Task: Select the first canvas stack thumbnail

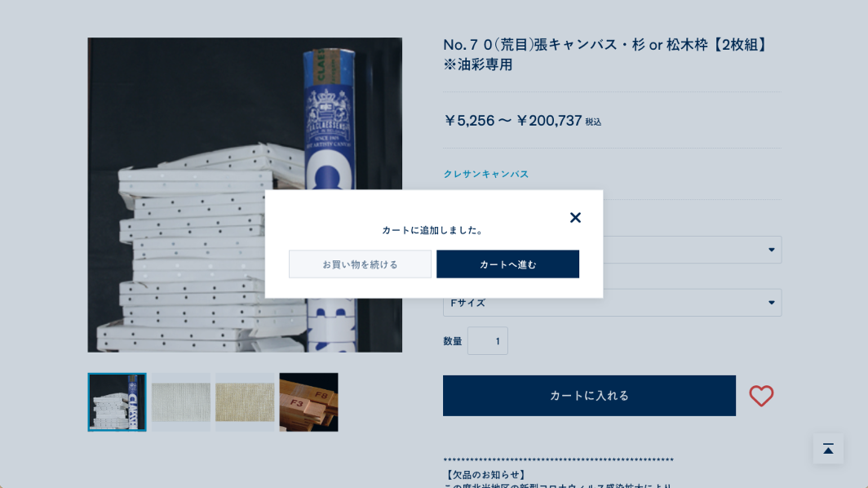Action: tap(117, 402)
